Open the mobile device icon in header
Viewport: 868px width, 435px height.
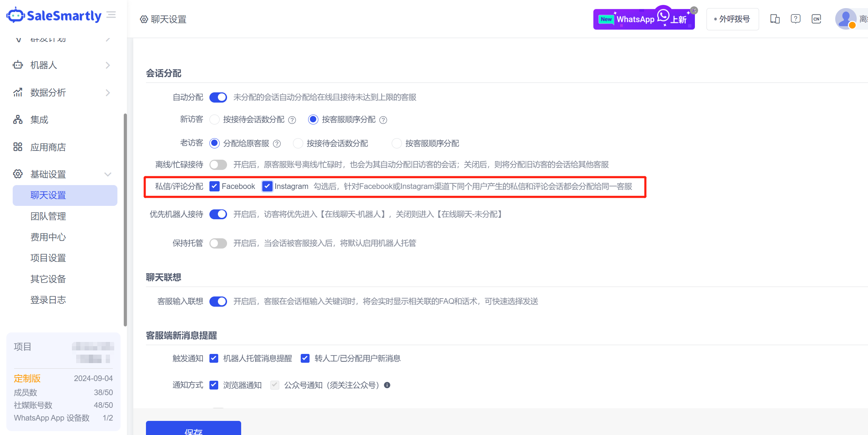click(x=775, y=19)
